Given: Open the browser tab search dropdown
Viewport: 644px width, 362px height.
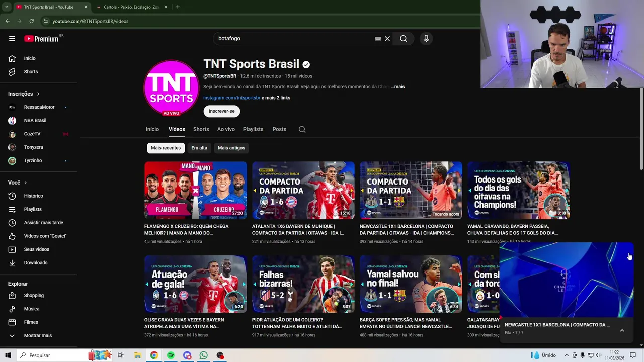Looking at the screenshot, I should point(7,7).
